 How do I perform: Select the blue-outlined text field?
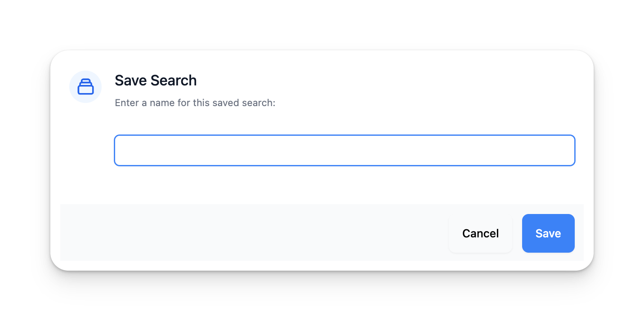344,150
